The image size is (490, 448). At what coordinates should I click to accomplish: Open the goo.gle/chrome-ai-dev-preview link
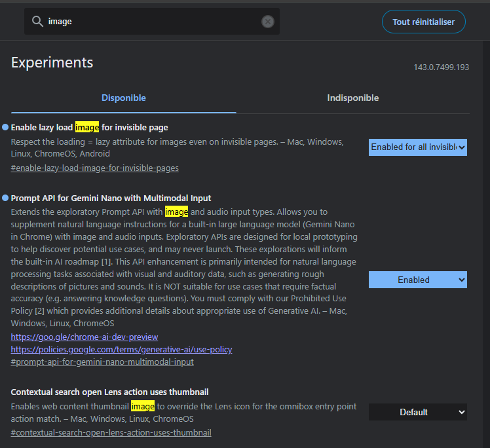tap(85, 337)
